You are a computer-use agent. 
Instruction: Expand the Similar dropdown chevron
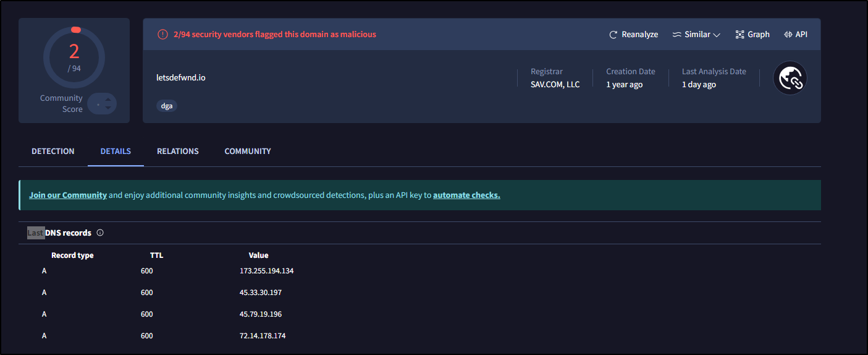(717, 35)
